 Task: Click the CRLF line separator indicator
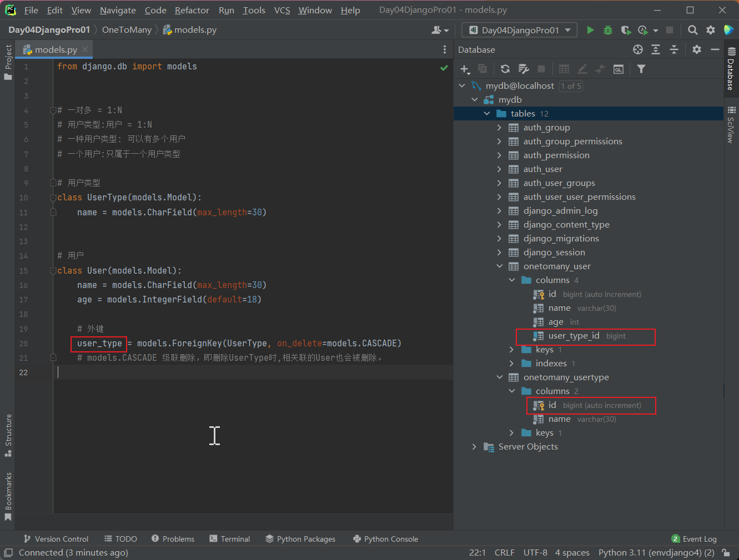click(505, 552)
